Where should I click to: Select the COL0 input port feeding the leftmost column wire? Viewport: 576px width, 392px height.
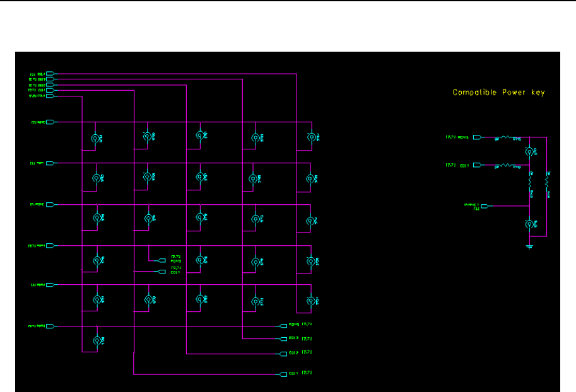(x=50, y=96)
